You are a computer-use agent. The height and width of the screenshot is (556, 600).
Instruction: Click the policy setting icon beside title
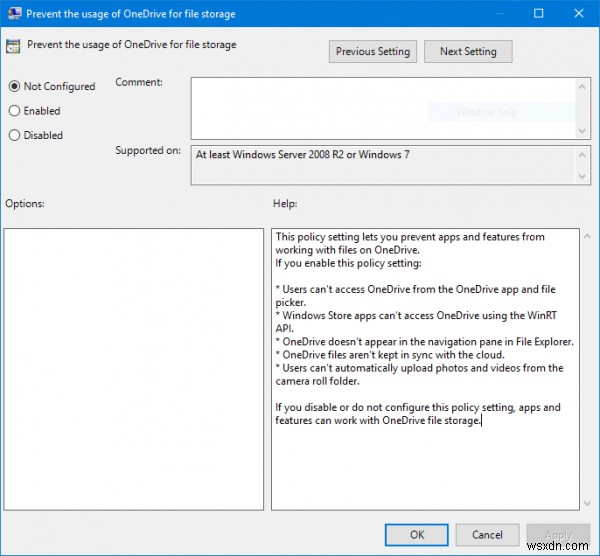pyautogui.click(x=13, y=46)
